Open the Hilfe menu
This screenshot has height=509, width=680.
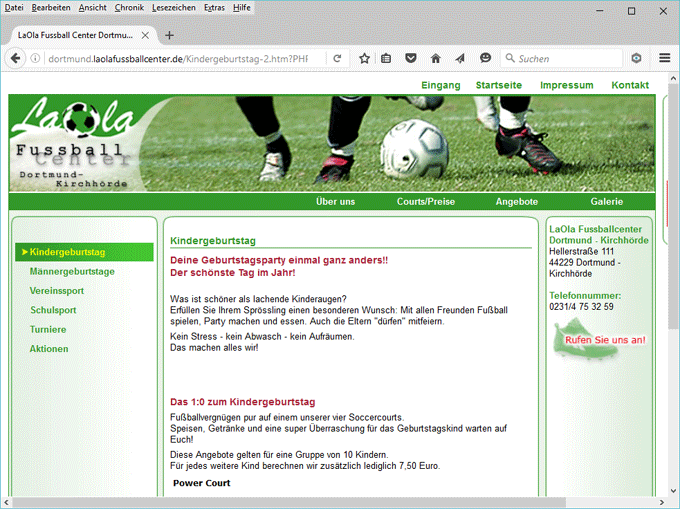[x=242, y=7]
